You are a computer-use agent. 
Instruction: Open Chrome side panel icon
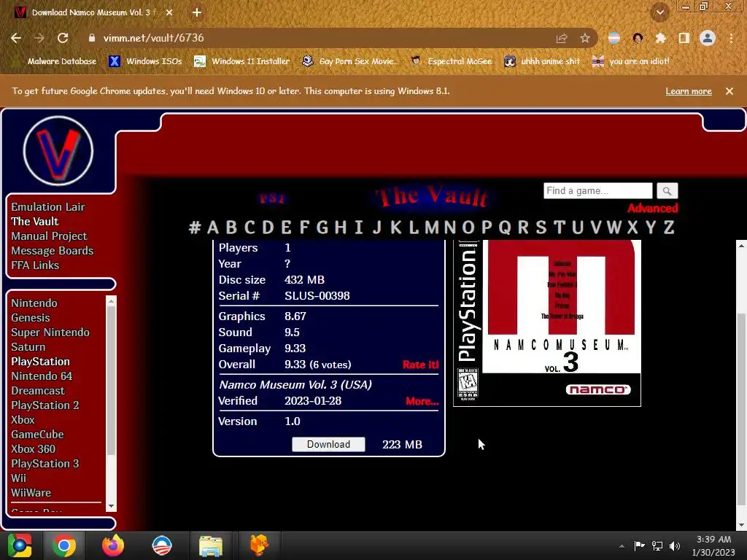click(684, 38)
